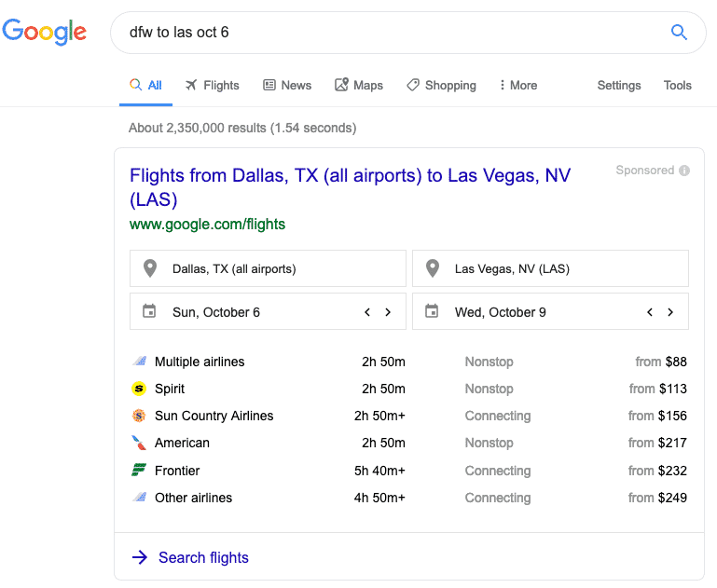Open the Maps tab
This screenshot has height=588, width=717.
[x=359, y=86]
